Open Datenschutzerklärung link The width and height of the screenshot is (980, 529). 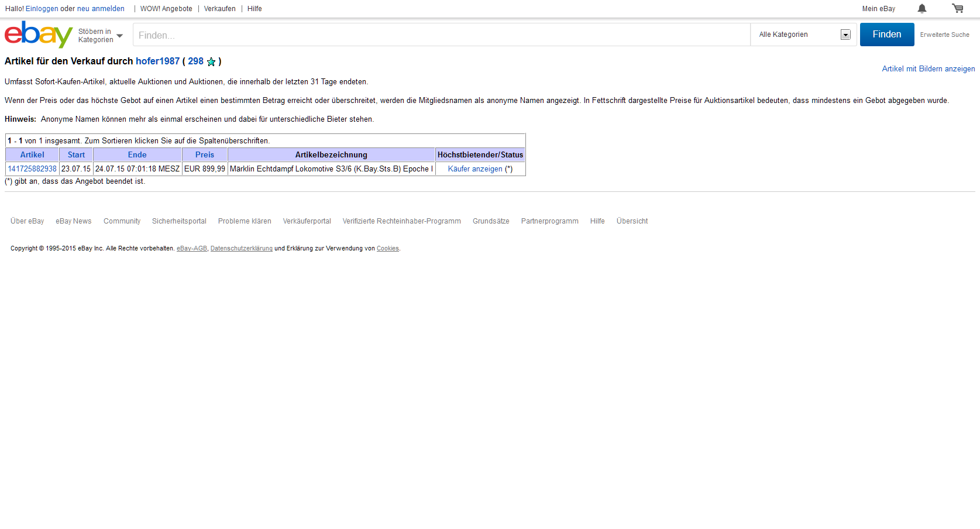click(242, 249)
